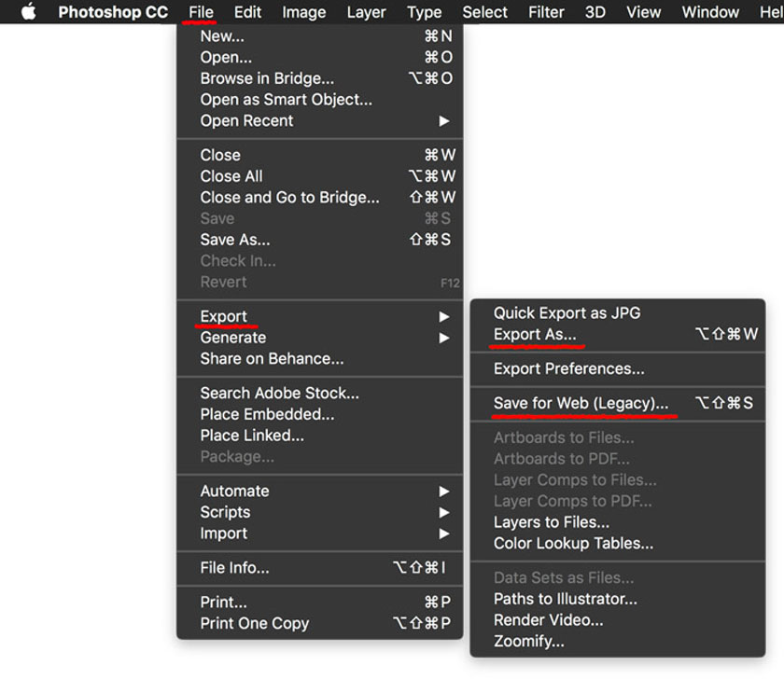Choose Print... from File menu
Viewport: 784px width, 679px height.
[x=320, y=603]
